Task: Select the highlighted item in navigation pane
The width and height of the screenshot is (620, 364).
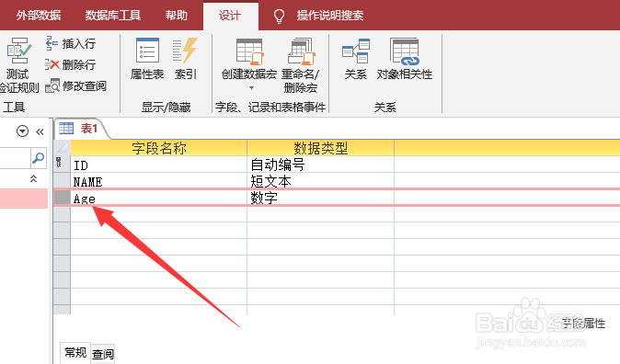Action: [x=24, y=199]
